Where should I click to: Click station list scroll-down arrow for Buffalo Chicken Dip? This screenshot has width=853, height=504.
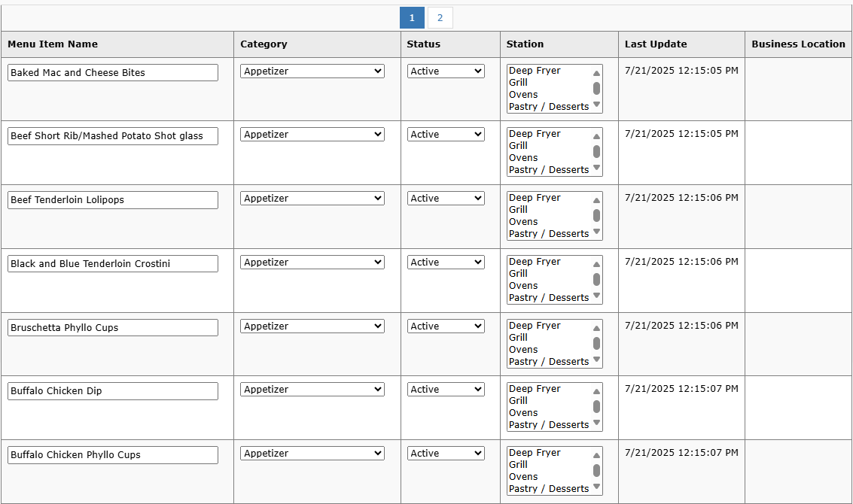597,423
